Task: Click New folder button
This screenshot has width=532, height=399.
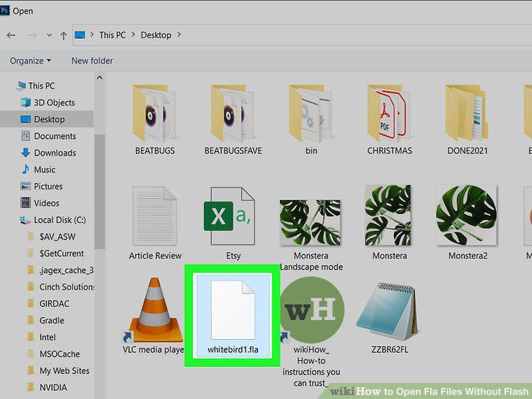Action: pos(92,61)
